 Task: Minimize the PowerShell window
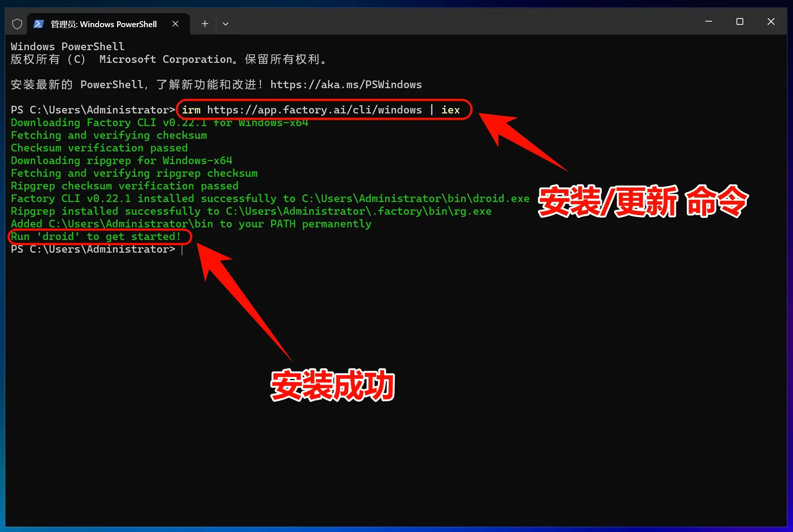tap(708, 21)
